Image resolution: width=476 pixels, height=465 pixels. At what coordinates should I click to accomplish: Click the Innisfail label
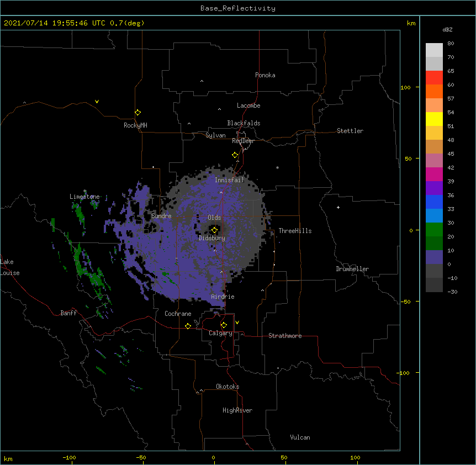coord(230,180)
